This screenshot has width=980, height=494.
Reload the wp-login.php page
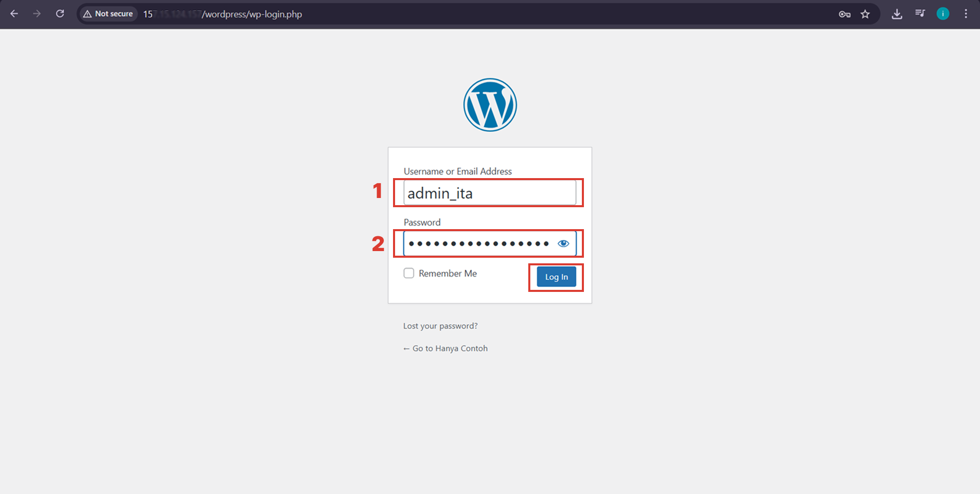pos(60,14)
